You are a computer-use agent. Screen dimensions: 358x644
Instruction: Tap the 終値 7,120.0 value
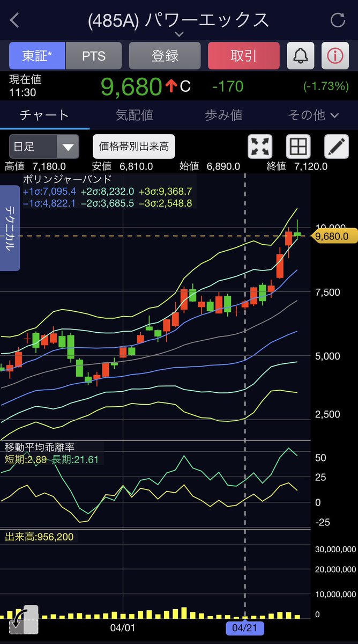pos(297,166)
